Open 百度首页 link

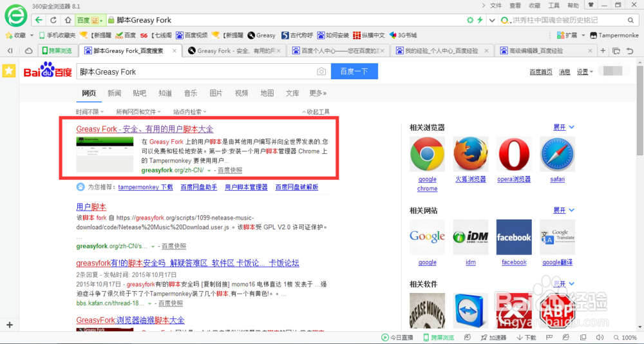point(541,72)
